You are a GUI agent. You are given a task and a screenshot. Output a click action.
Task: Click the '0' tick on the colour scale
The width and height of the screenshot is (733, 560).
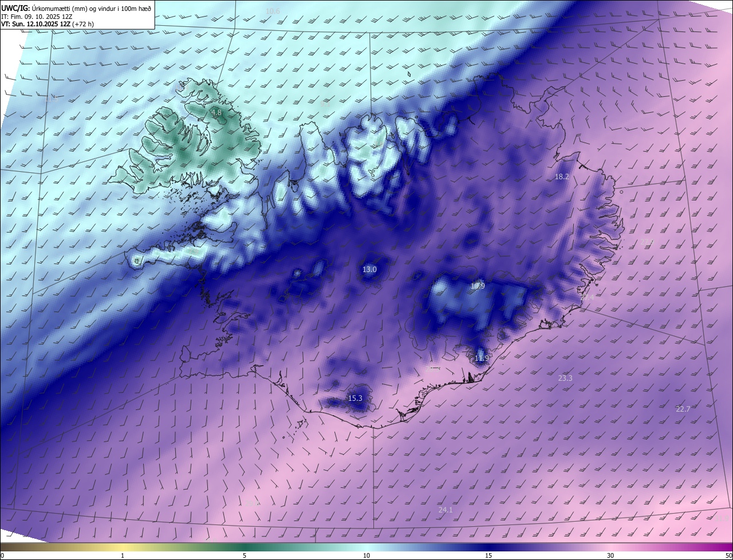click(x=2, y=555)
